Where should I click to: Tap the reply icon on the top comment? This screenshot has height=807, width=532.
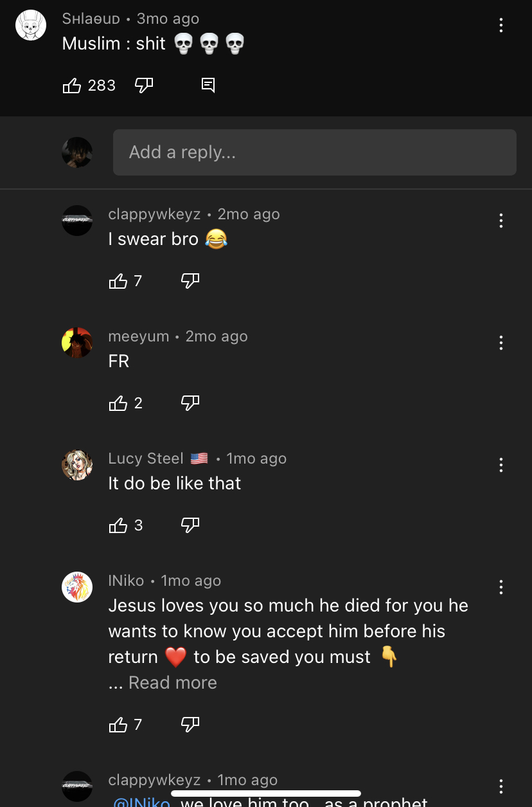[x=208, y=85]
